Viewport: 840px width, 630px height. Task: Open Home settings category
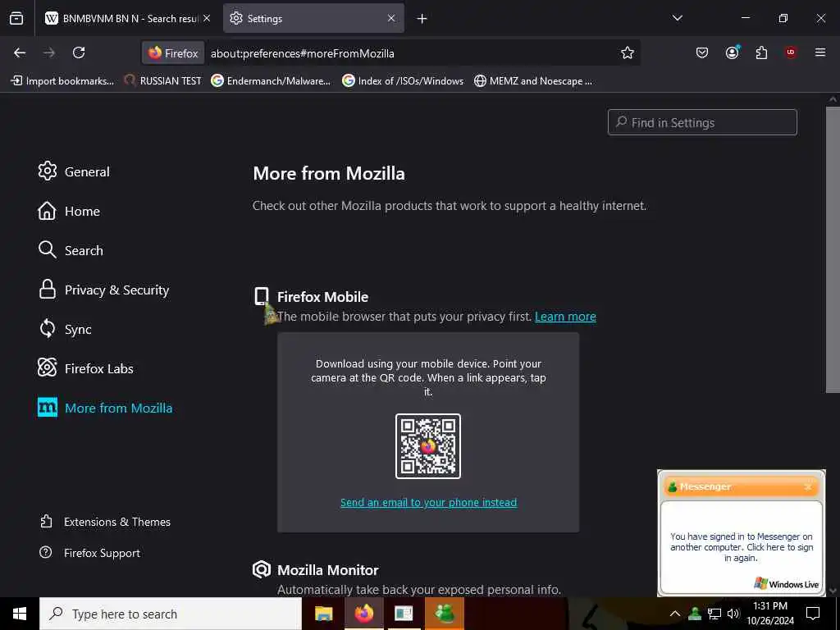point(69,211)
